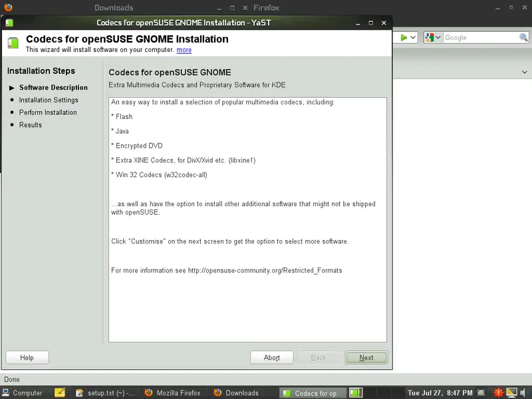Click the software description text box
532x399 pixels.
pyautogui.click(x=247, y=220)
